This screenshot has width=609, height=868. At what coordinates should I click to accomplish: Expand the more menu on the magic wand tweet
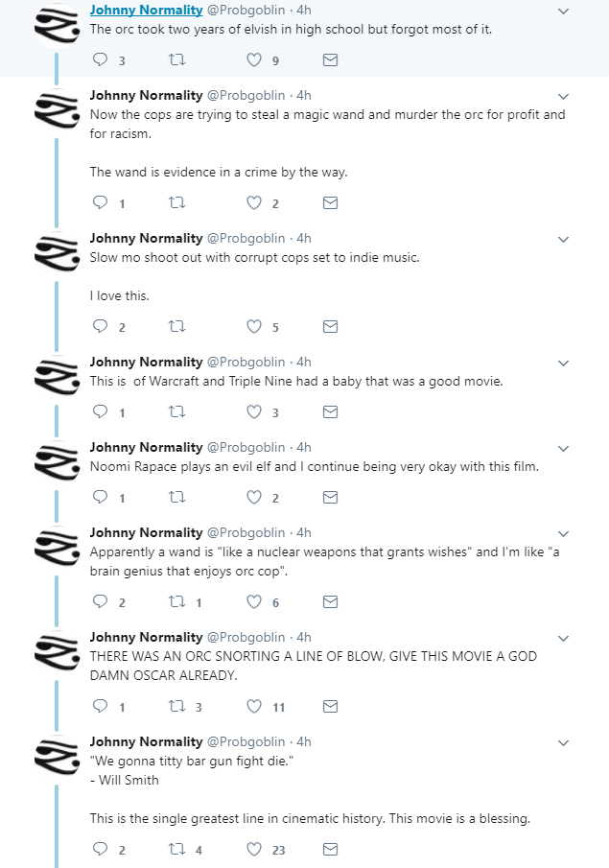pos(563,96)
